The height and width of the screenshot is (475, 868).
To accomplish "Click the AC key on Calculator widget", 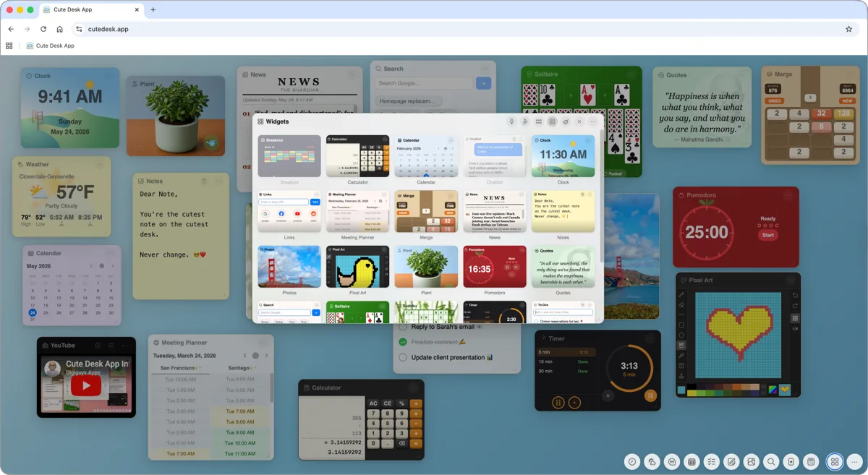I will coord(374,403).
